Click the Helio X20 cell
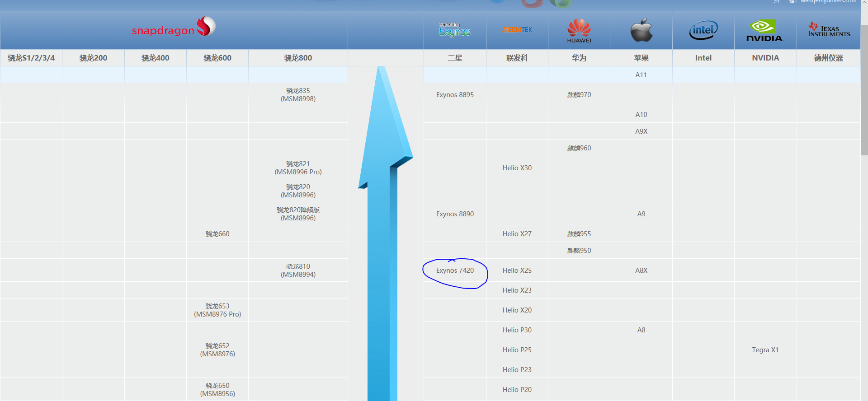The width and height of the screenshot is (868, 401). tap(517, 310)
